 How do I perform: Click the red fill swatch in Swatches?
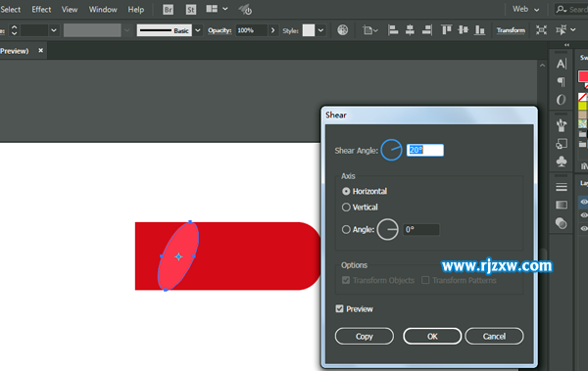(583, 76)
